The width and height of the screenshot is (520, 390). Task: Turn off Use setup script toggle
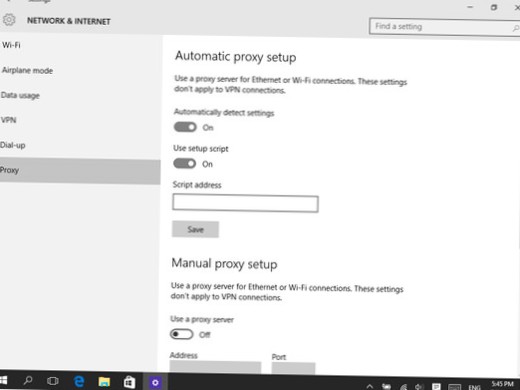[x=185, y=163]
